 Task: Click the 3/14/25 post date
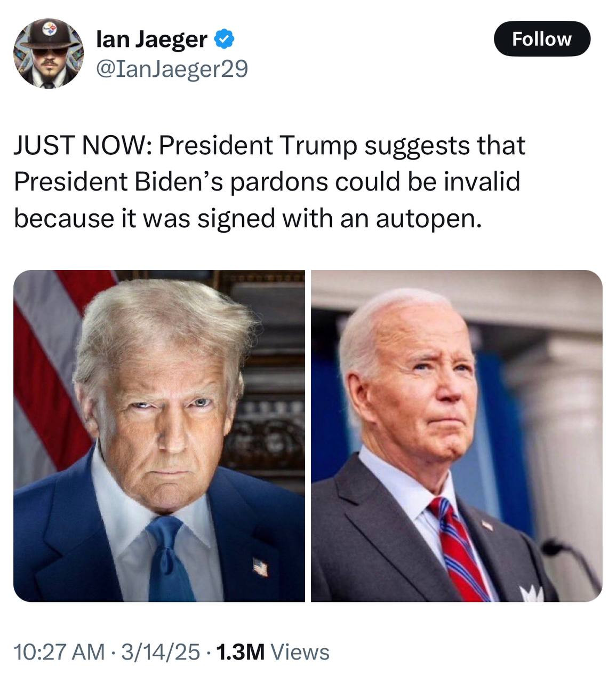(x=161, y=652)
